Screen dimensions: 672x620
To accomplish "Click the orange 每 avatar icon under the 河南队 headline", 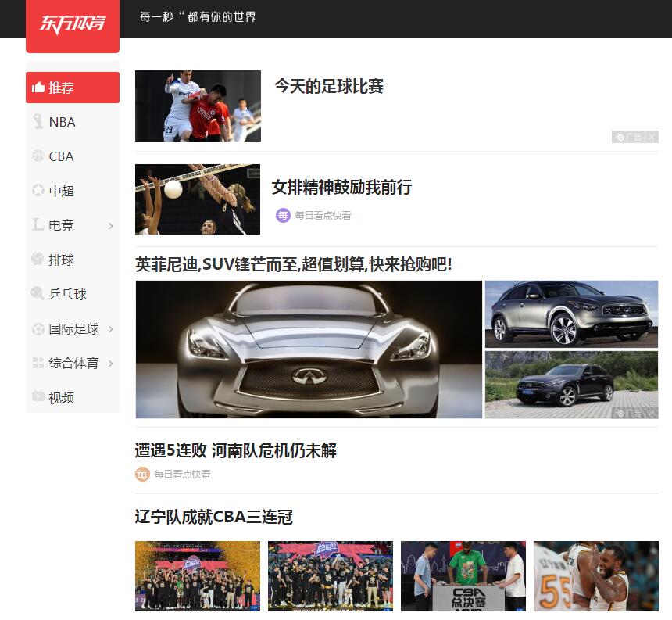I will tap(142, 475).
